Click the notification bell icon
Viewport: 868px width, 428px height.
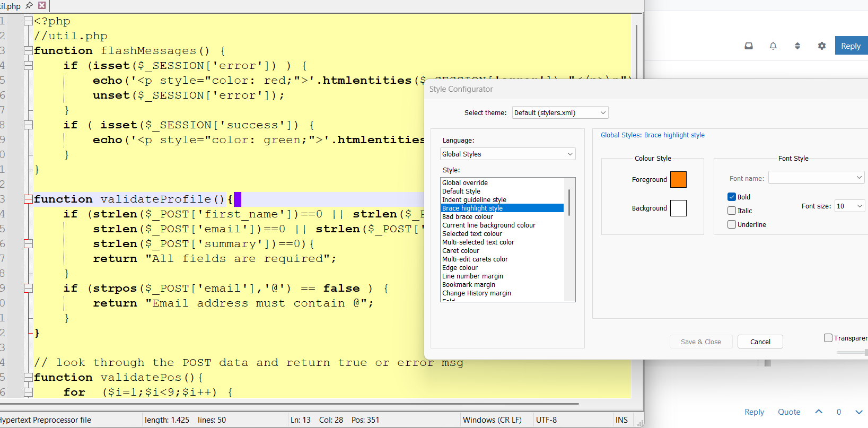coord(773,46)
